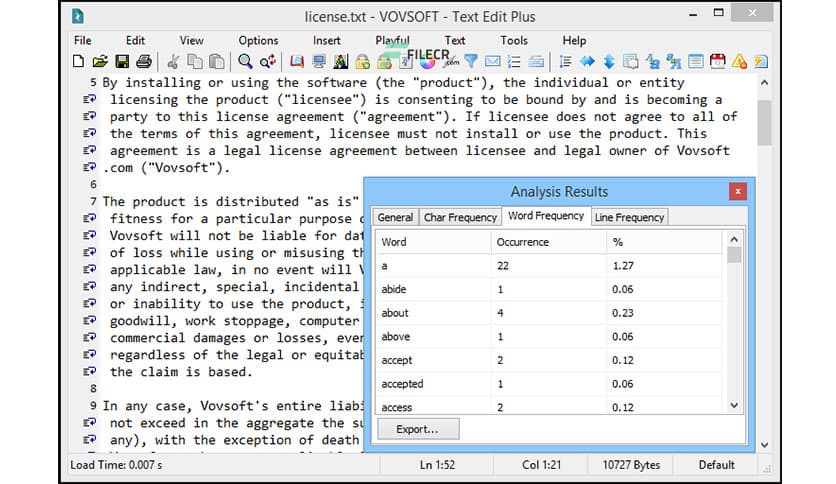The image size is (836, 484).
Task: Click the 'Load Time: 0.007 s' status text
Action: [116, 465]
